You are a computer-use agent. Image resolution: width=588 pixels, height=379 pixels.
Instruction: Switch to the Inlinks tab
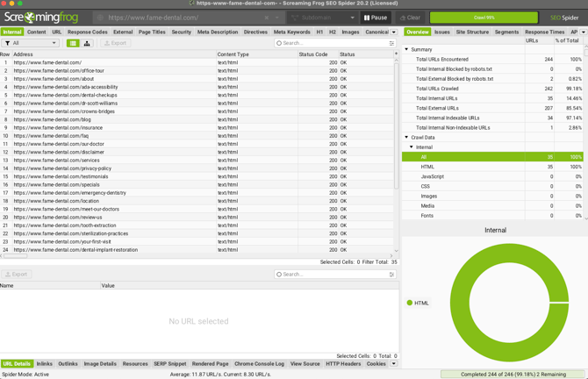point(44,363)
